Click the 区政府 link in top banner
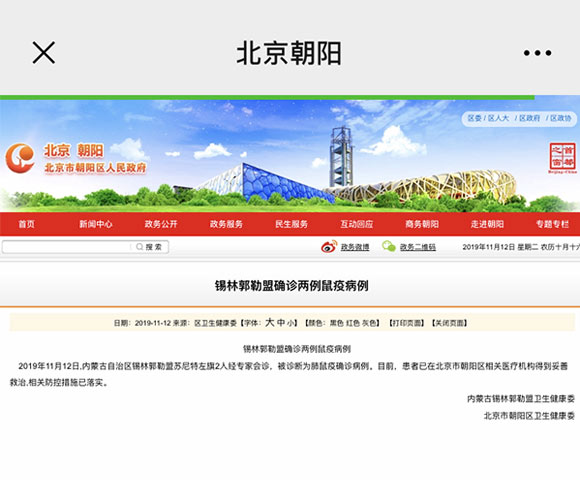 point(529,118)
